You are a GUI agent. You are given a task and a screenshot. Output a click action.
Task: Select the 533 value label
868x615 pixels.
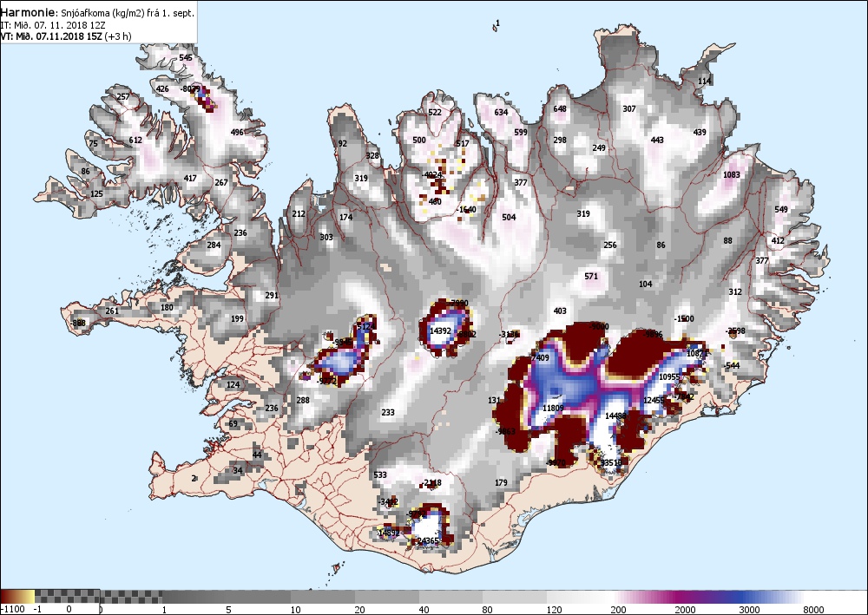(380, 474)
